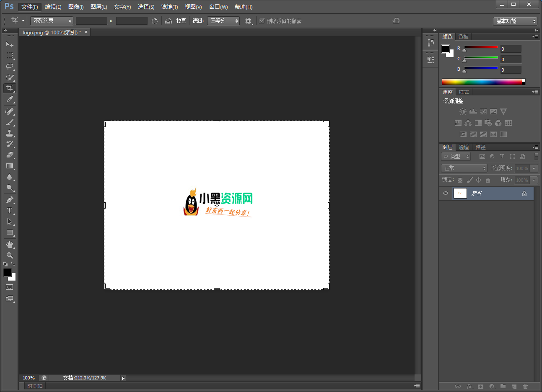Toggle 删除裁剪的像素 checkbox
This screenshot has width=542, height=392.
coord(262,21)
